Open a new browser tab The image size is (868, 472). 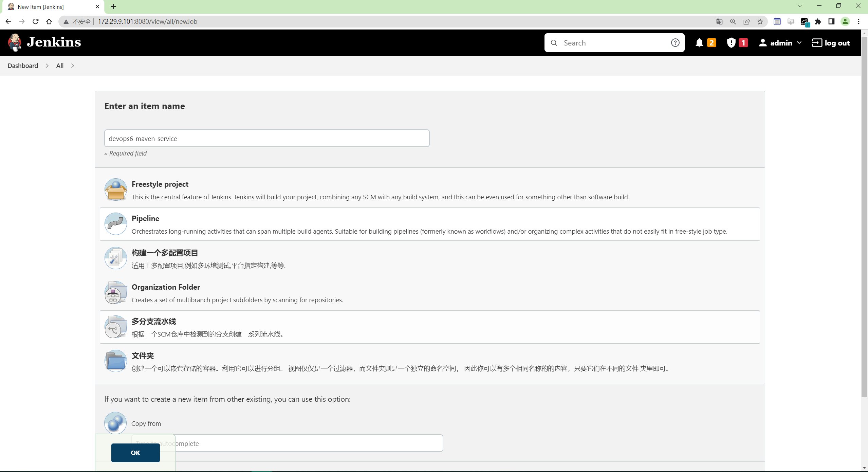click(113, 6)
